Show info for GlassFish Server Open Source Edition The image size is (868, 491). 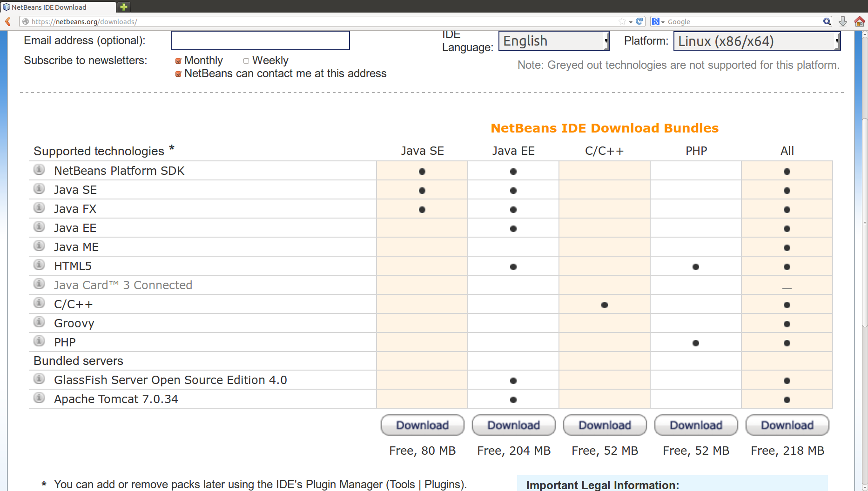pyautogui.click(x=39, y=379)
